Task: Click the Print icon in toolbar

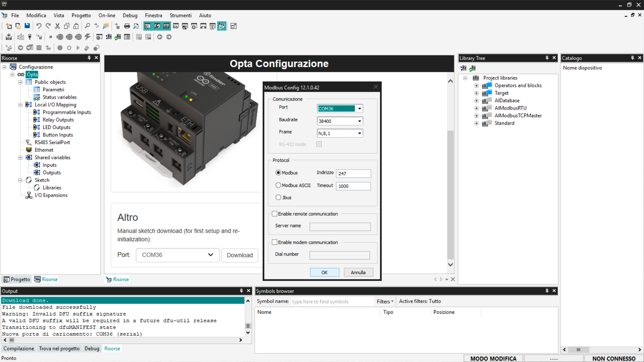Action: point(127,26)
